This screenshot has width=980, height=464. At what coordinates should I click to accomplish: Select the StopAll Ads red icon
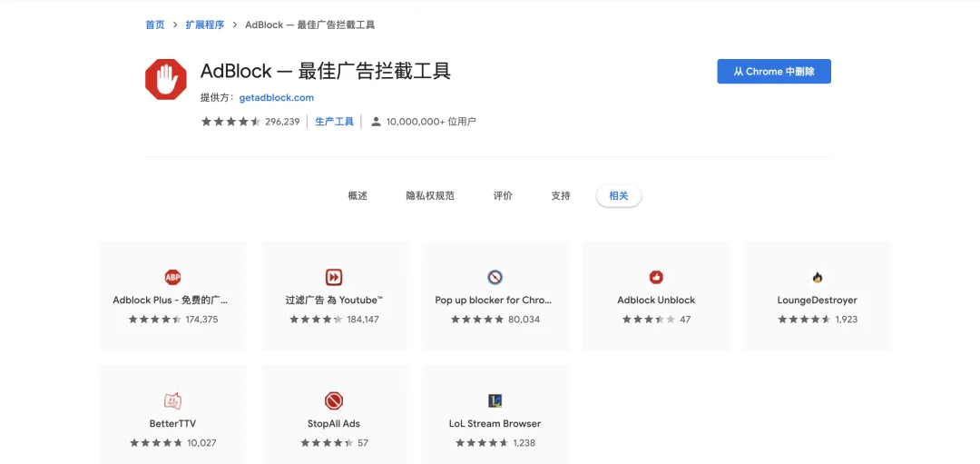click(x=334, y=400)
